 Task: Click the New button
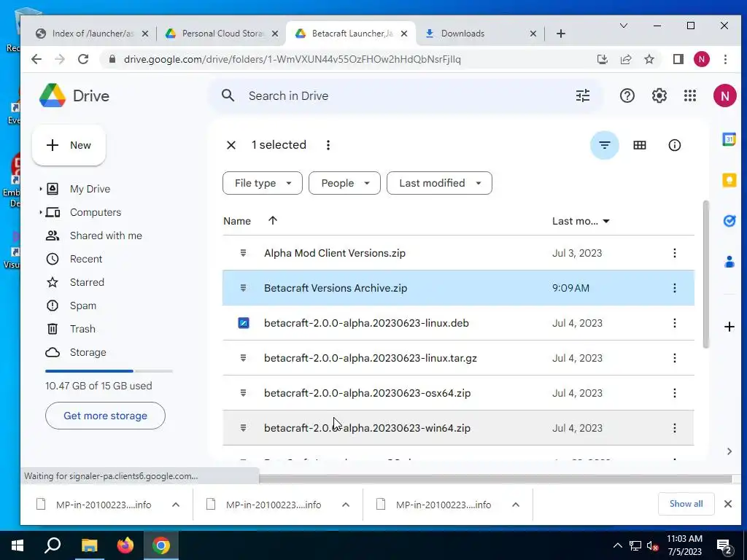pyautogui.click(x=69, y=145)
